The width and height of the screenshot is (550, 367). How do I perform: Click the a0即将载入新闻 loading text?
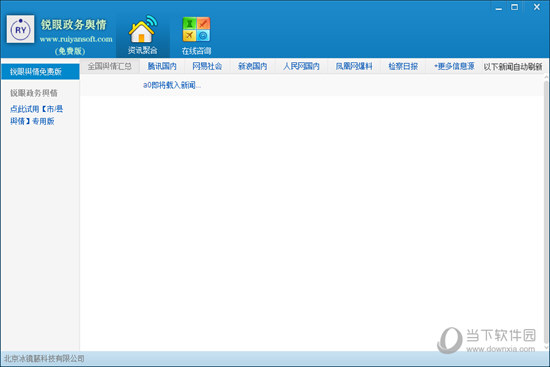172,85
